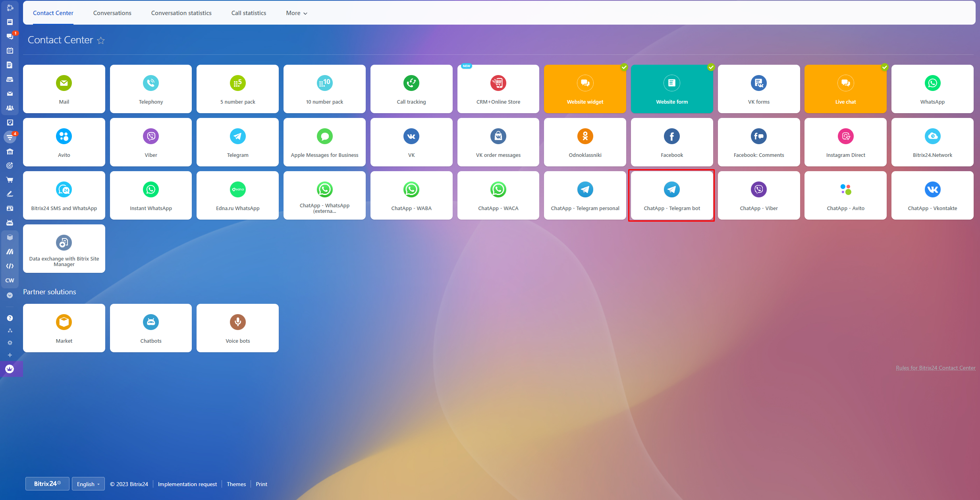980x500 pixels.
Task: Switch to Conversation statistics tab
Action: tap(181, 13)
